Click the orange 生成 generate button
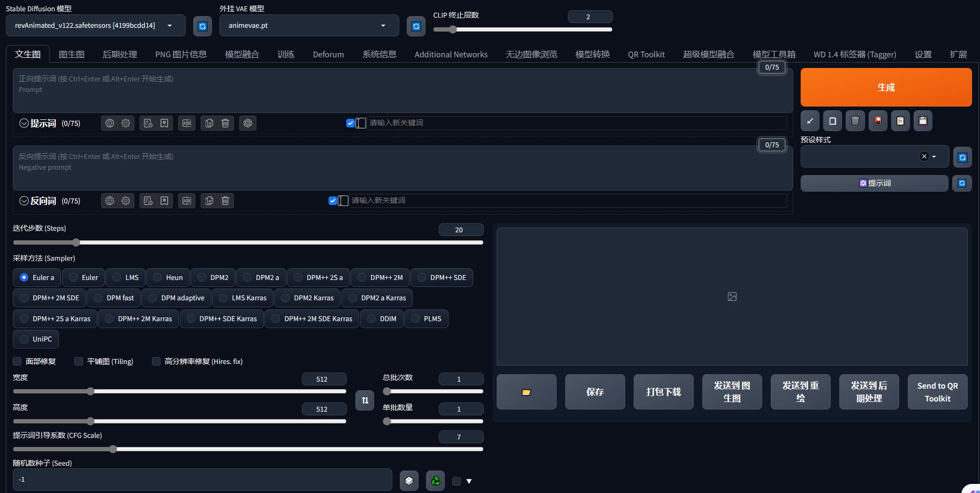 (886, 87)
